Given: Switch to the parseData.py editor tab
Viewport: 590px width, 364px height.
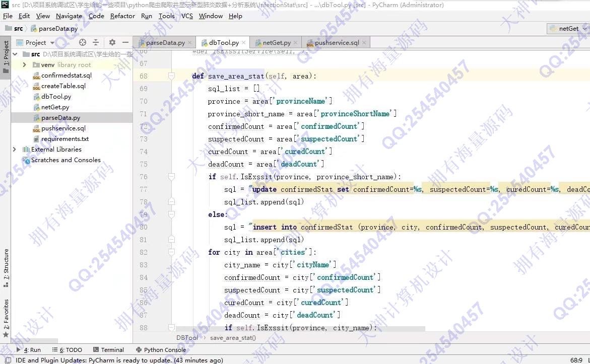Looking at the screenshot, I should [x=165, y=42].
